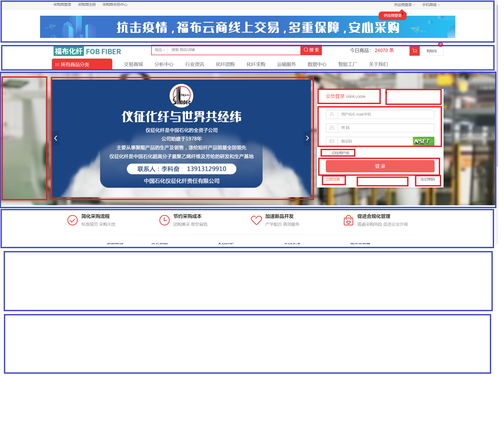This screenshot has width=504, height=432.
Task: Click the 立即注册 link
Action: 333,179
